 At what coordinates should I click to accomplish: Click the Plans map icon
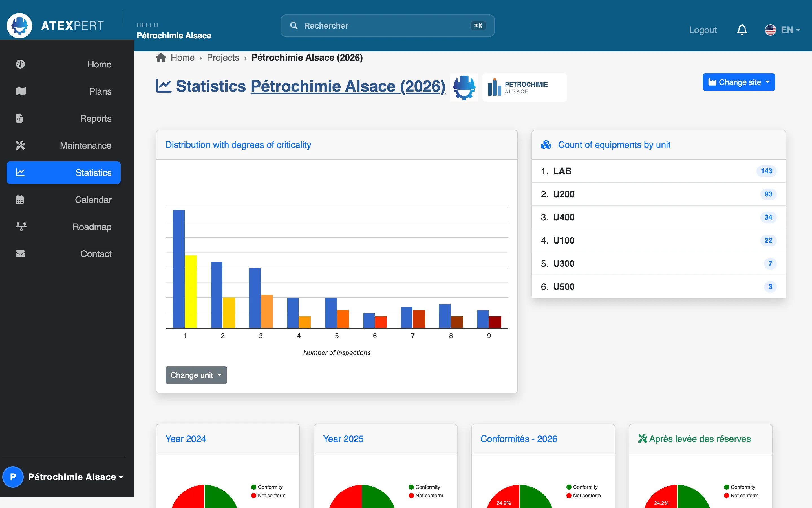pyautogui.click(x=21, y=91)
